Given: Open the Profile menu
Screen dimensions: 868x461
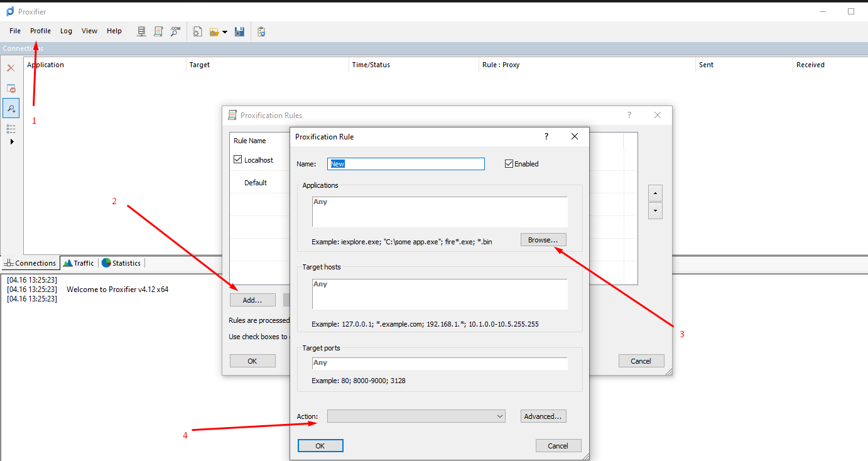Looking at the screenshot, I should (x=40, y=31).
